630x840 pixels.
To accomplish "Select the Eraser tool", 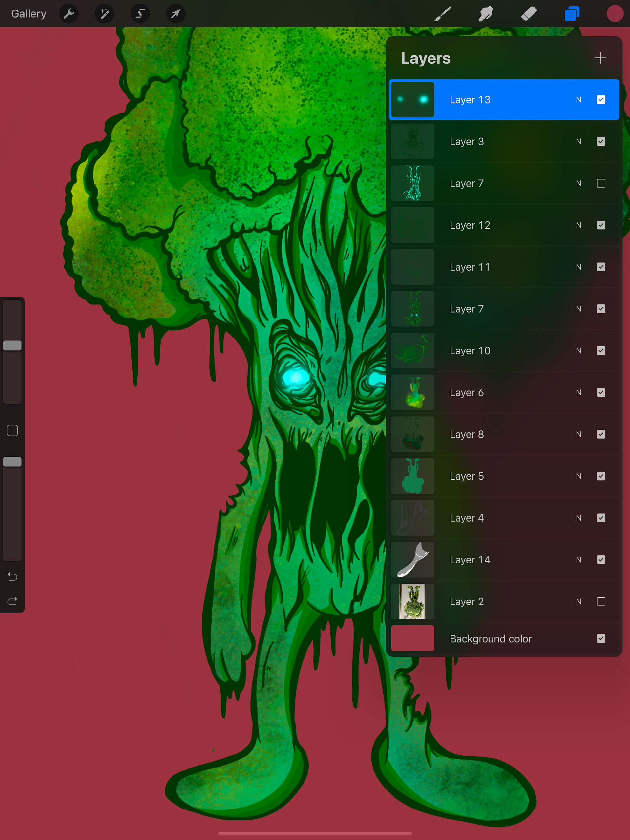I will pos(529,14).
